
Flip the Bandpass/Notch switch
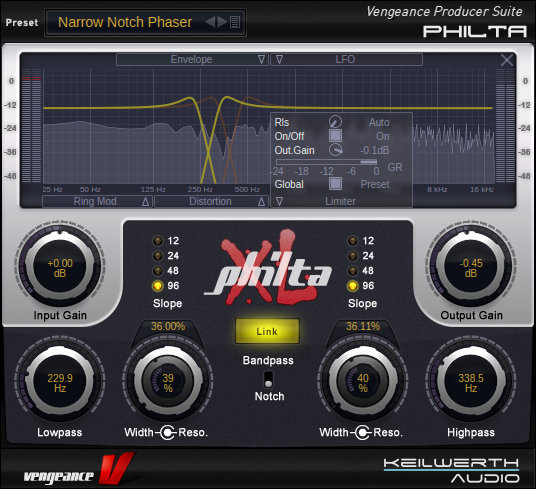(268, 379)
